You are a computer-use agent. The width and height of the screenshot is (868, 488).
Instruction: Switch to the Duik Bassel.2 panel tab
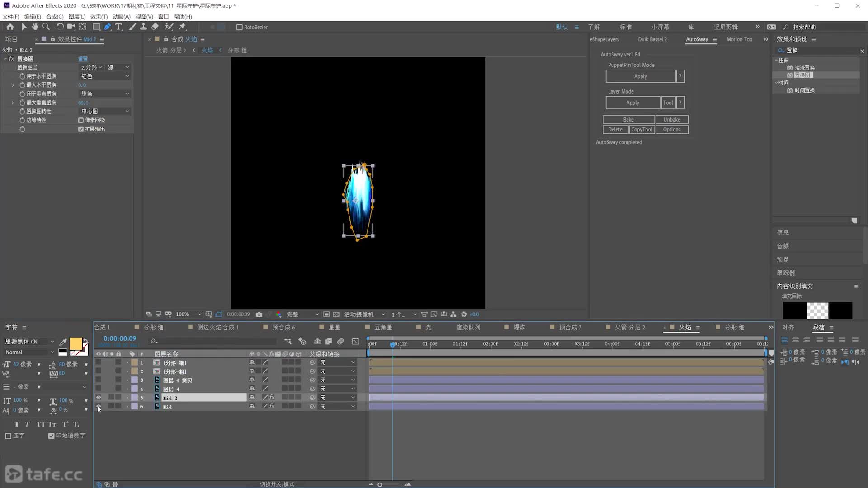652,39
